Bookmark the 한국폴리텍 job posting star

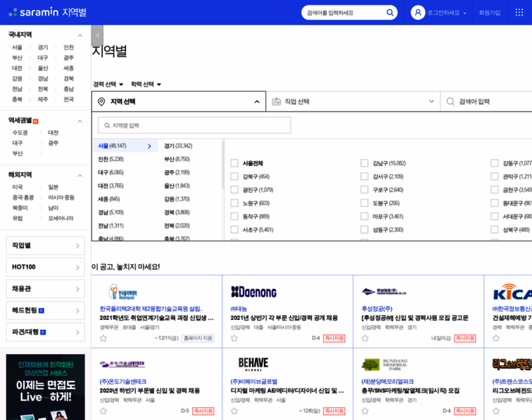[104, 338]
